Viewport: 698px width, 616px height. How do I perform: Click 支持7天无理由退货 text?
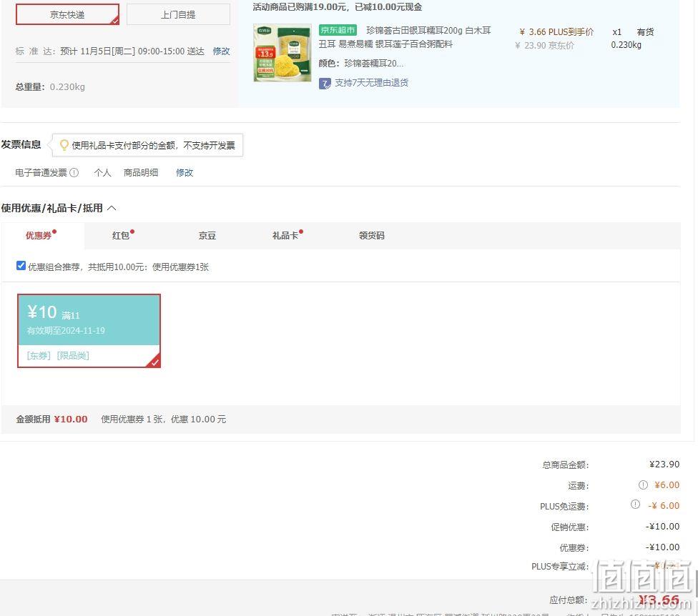point(371,83)
